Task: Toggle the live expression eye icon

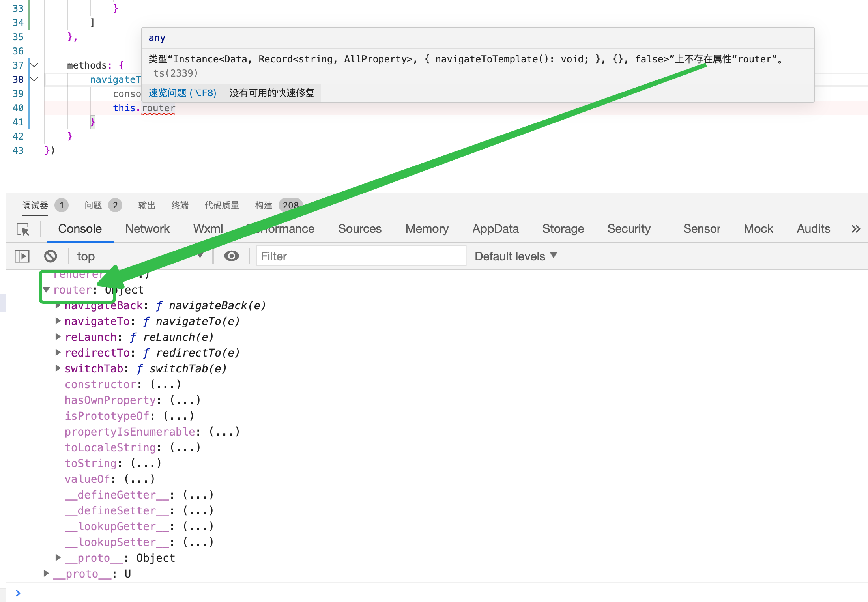Action: (x=231, y=256)
